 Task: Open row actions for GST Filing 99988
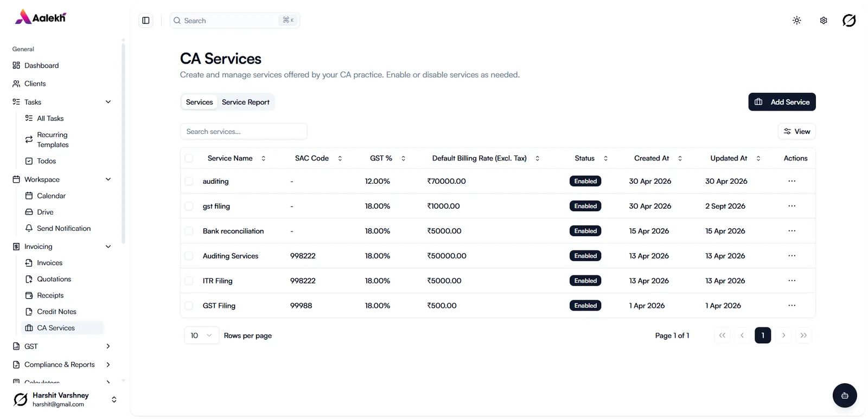(792, 306)
